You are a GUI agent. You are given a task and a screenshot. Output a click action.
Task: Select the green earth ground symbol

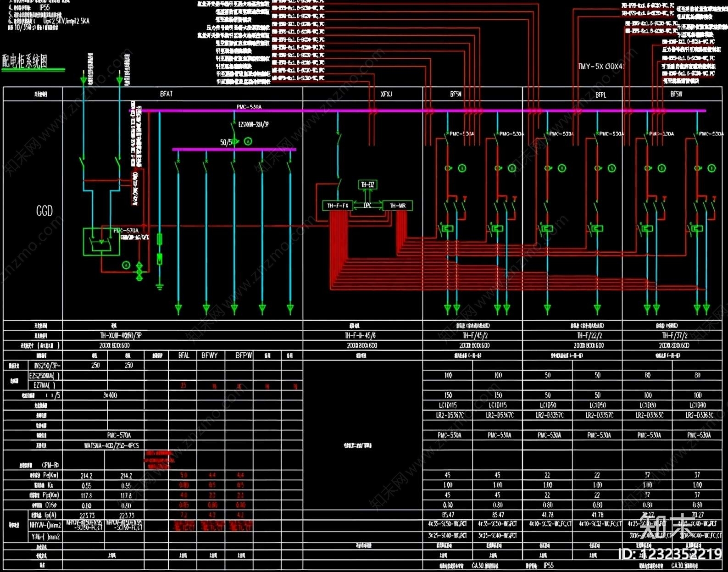(159, 287)
